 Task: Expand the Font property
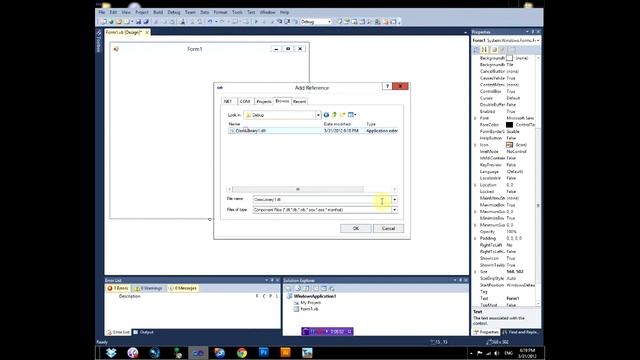point(475,118)
